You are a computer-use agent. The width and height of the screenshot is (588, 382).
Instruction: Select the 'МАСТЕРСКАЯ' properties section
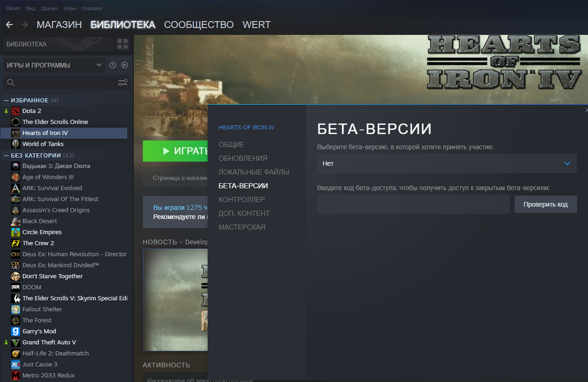(242, 227)
